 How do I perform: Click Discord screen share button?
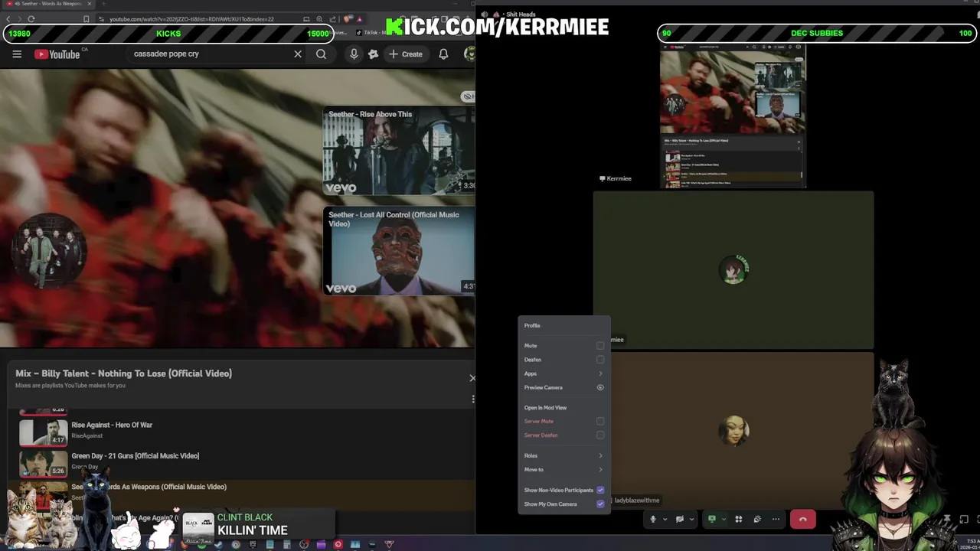pyautogui.click(x=712, y=519)
